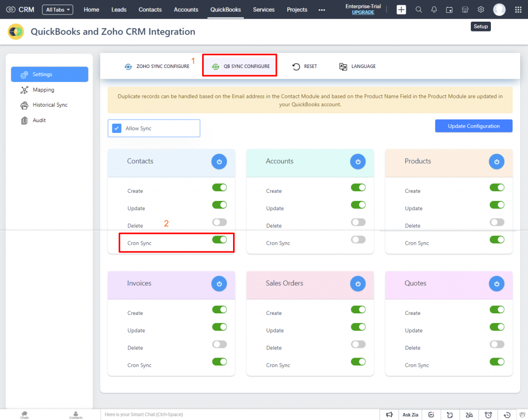Open the marketplace store icon
The height and width of the screenshot is (420, 528).
(465, 10)
